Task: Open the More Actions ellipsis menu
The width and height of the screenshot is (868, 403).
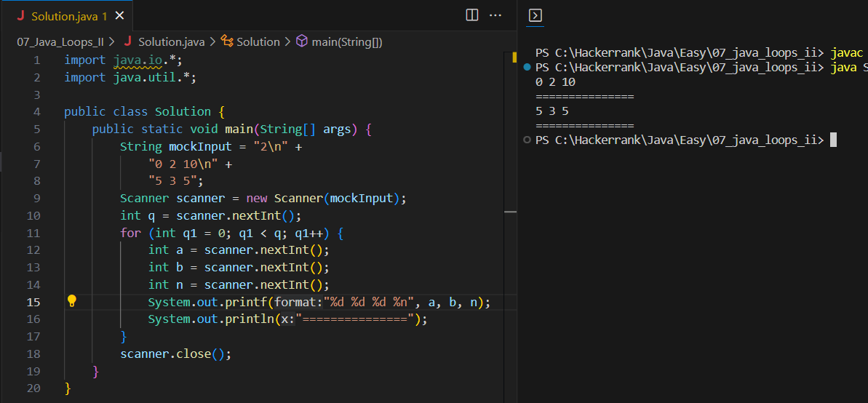Action: click(495, 15)
